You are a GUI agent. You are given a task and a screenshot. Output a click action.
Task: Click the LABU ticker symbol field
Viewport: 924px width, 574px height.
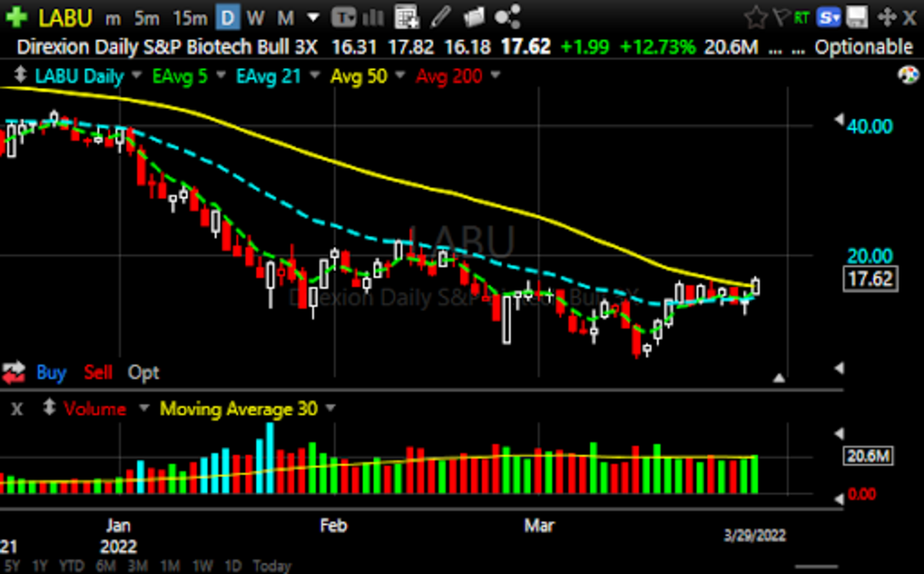pyautogui.click(x=65, y=17)
